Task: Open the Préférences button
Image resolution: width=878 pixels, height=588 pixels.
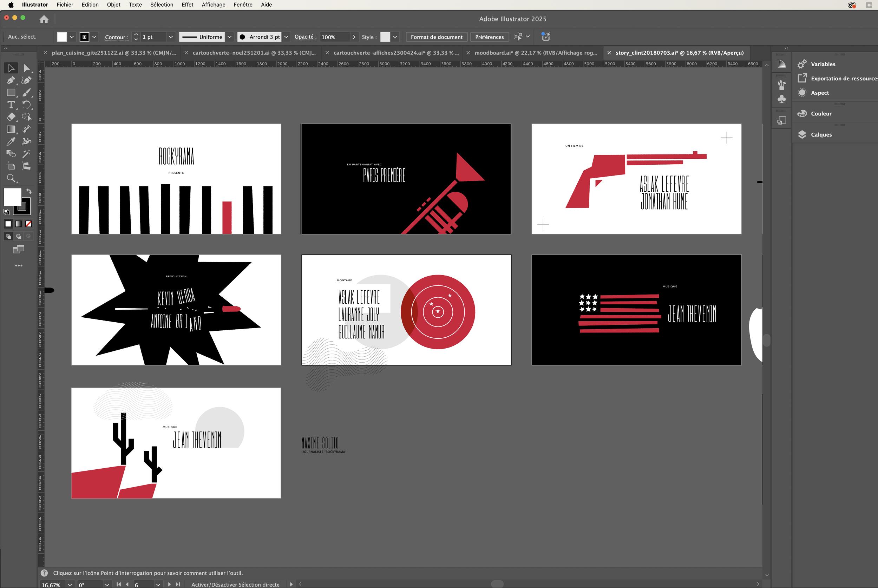Action: [489, 37]
